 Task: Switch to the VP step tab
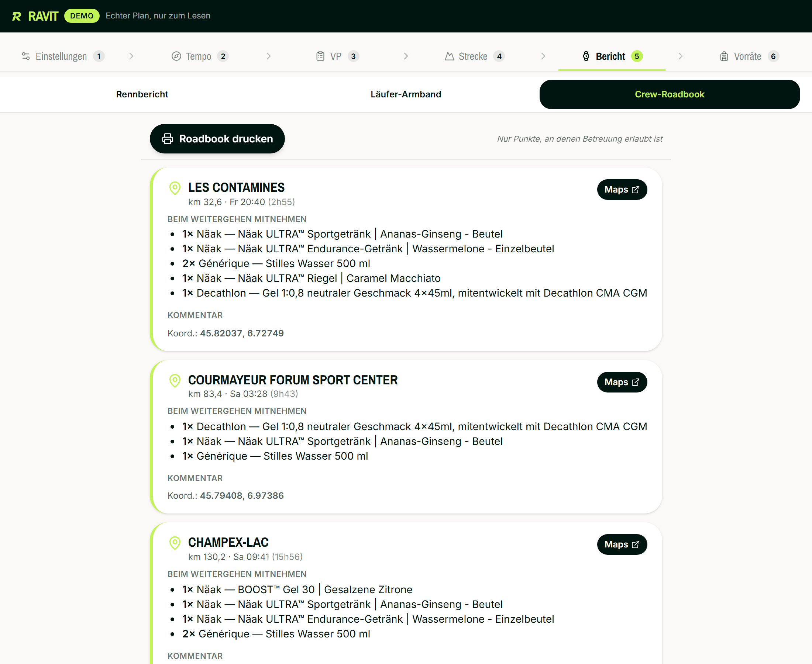pos(337,56)
